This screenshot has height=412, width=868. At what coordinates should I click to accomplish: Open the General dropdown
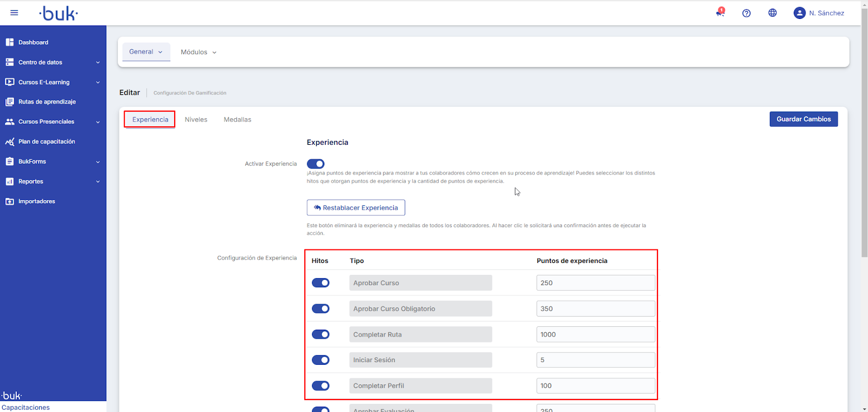tap(146, 52)
